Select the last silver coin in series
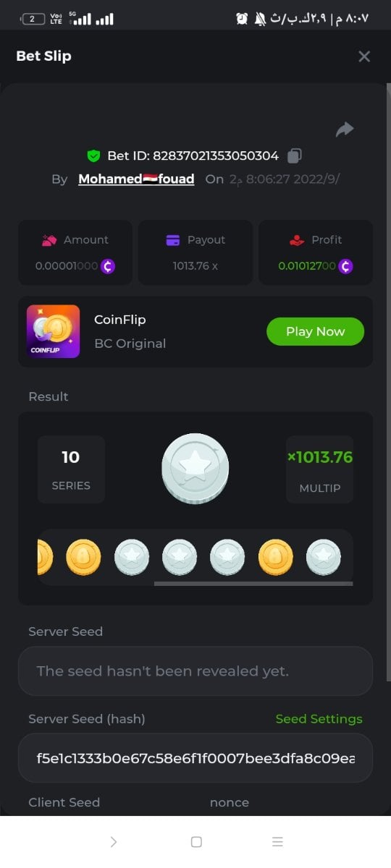 point(324,558)
